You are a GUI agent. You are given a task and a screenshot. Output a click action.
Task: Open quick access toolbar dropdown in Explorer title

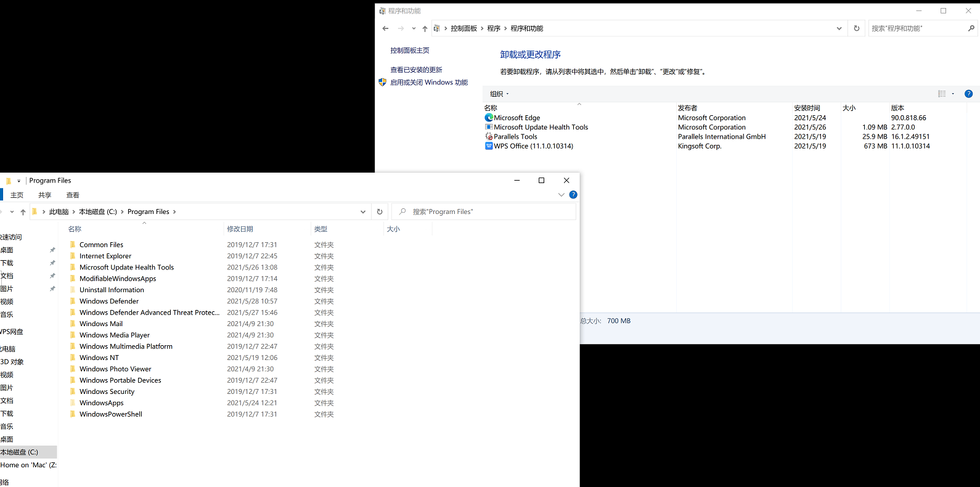pos(18,181)
